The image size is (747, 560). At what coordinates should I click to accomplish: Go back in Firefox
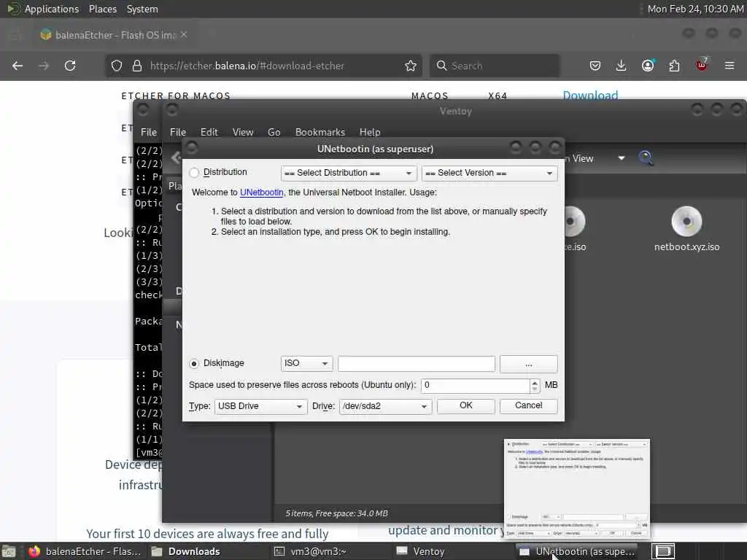(18, 66)
